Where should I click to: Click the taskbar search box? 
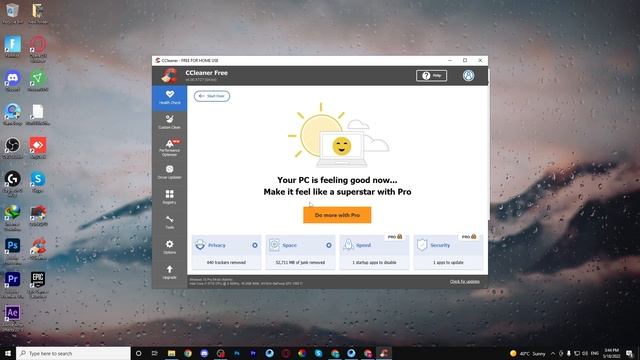73,353
